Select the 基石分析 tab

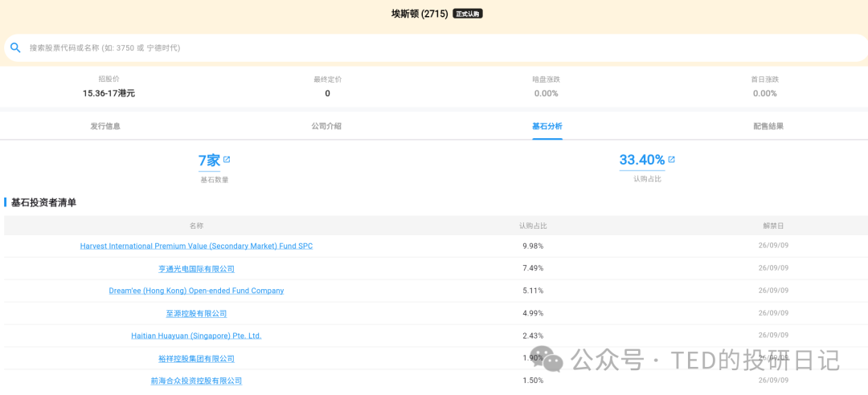click(547, 126)
